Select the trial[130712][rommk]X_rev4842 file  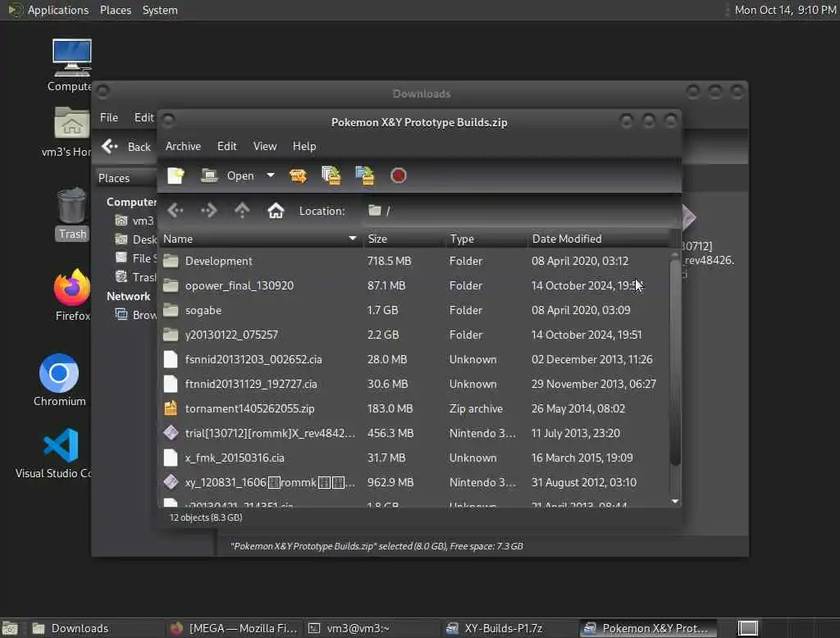coord(414,433)
